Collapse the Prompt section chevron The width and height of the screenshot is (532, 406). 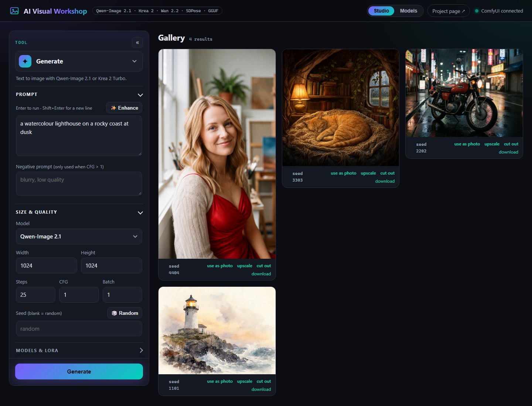[x=140, y=95]
